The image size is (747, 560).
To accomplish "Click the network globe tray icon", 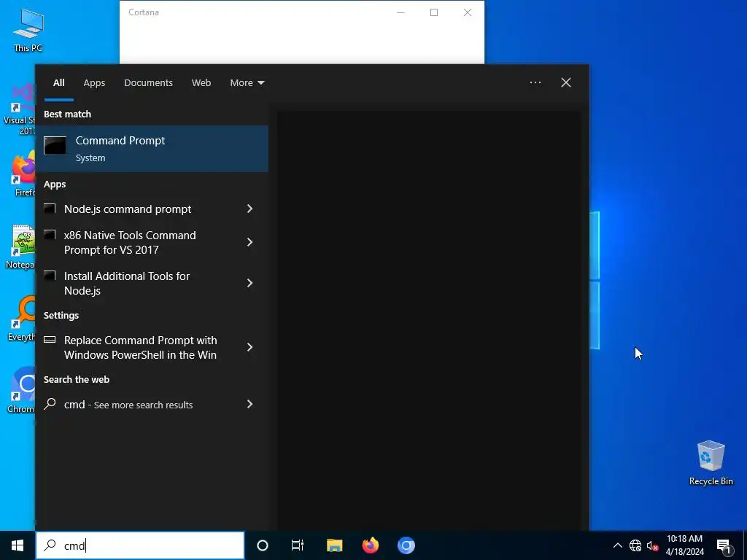I will 635,545.
